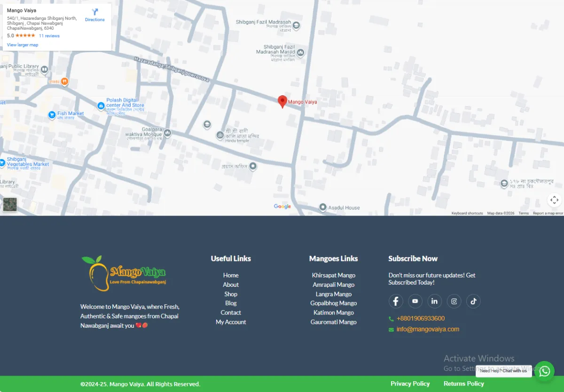Click the Google logo on the map
Screen dimensions: 564x392
pyautogui.click(x=282, y=207)
